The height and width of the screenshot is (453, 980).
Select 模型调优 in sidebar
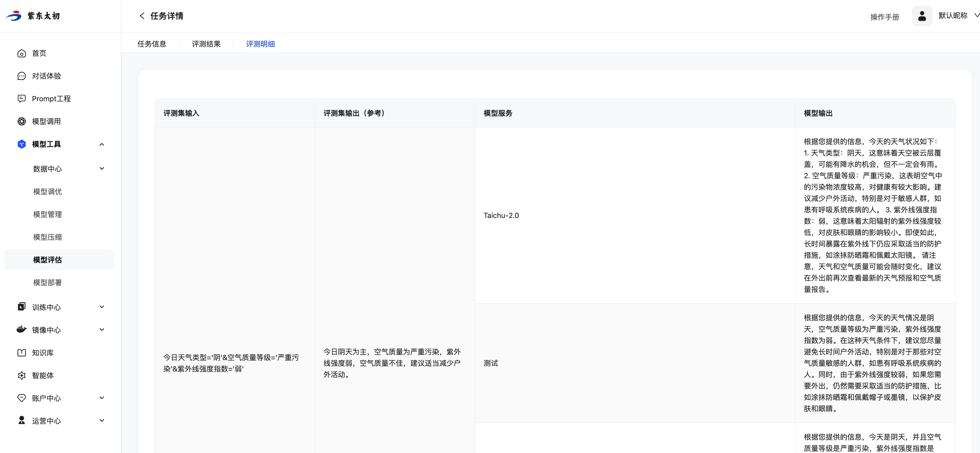click(x=48, y=192)
